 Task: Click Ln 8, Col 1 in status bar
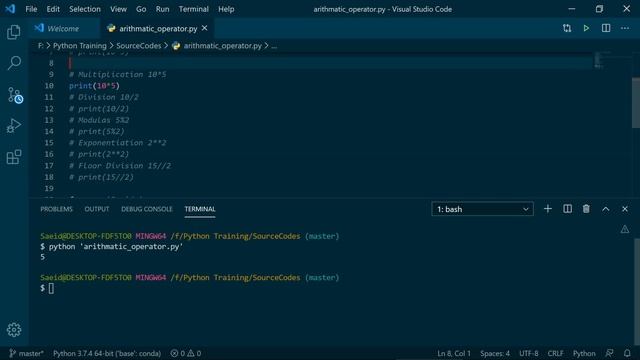click(x=454, y=353)
